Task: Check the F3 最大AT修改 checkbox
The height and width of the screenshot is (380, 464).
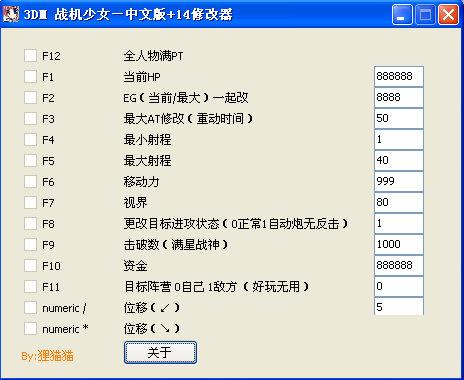Action: 30,119
